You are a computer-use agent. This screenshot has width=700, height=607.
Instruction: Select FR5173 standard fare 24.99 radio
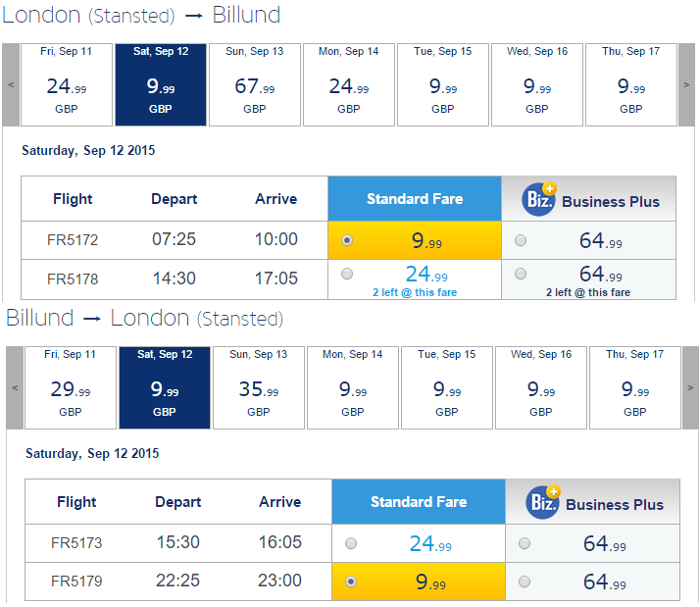click(351, 543)
